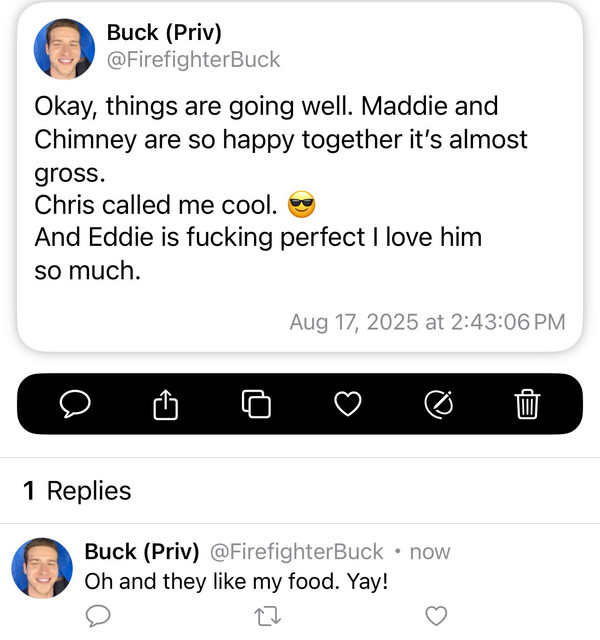Tap @FirefighterBuck handle in the reply
This screenshot has width=600, height=640.
(297, 552)
